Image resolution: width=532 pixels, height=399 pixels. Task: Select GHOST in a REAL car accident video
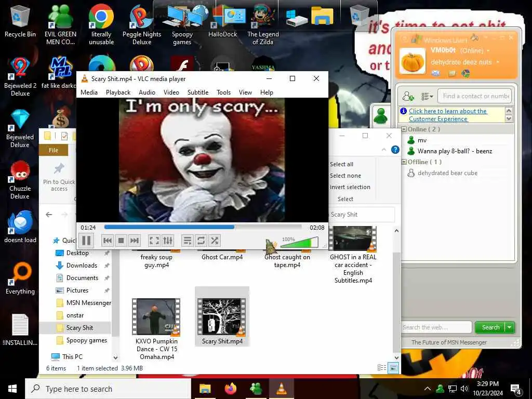point(353,255)
